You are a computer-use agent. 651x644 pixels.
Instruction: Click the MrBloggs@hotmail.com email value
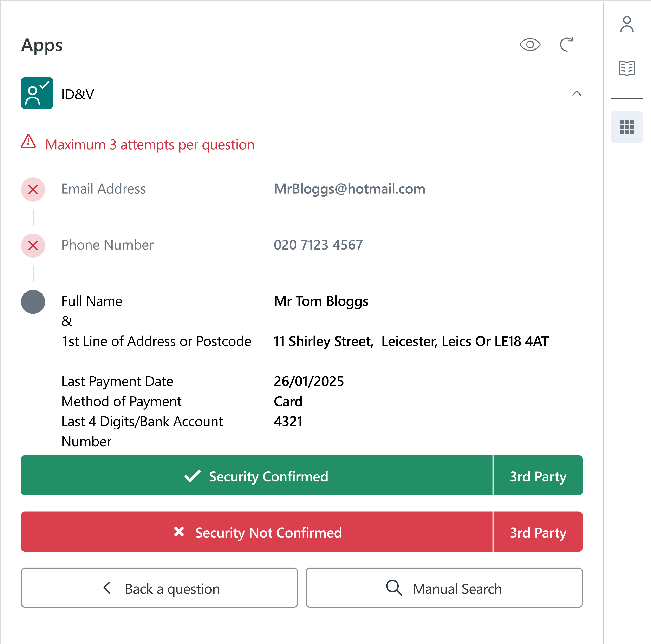pyautogui.click(x=349, y=189)
